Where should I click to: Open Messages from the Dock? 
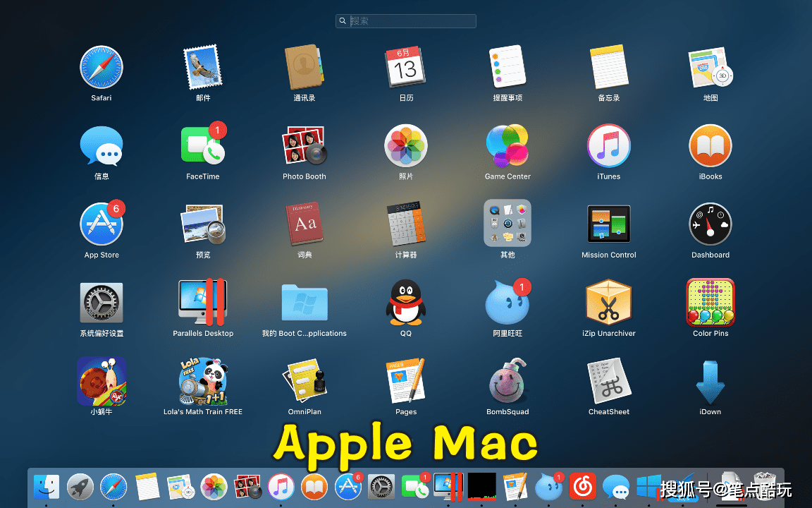616,488
